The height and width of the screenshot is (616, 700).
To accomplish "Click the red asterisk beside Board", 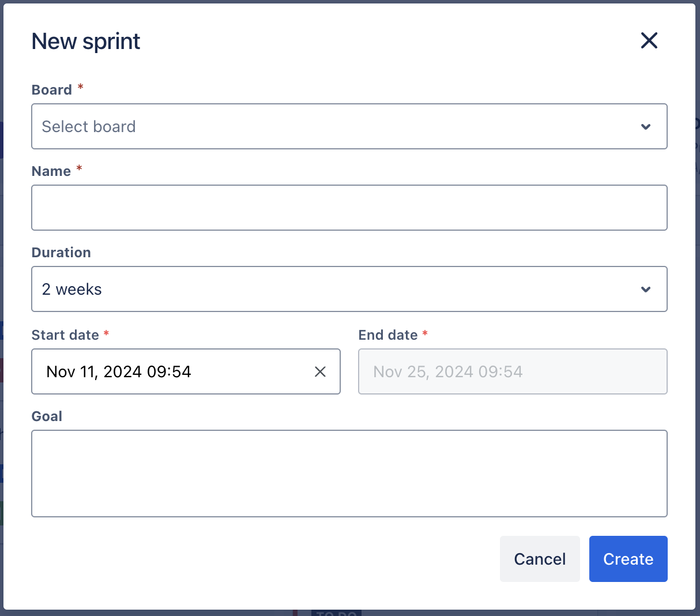I will (x=81, y=87).
